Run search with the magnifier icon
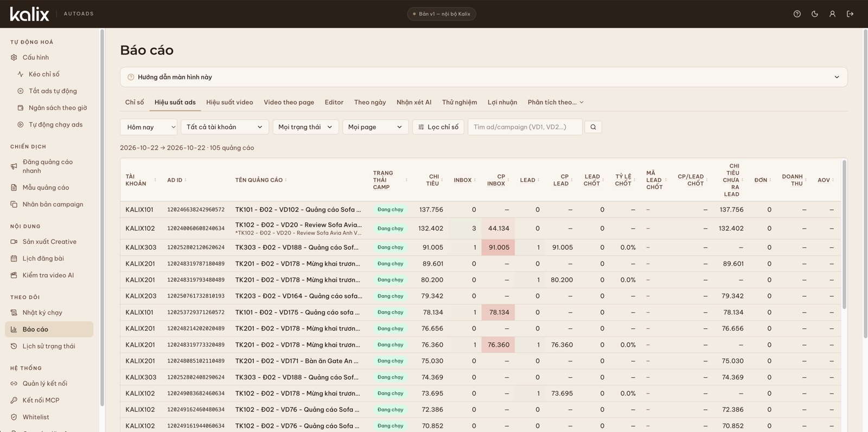 click(x=593, y=127)
